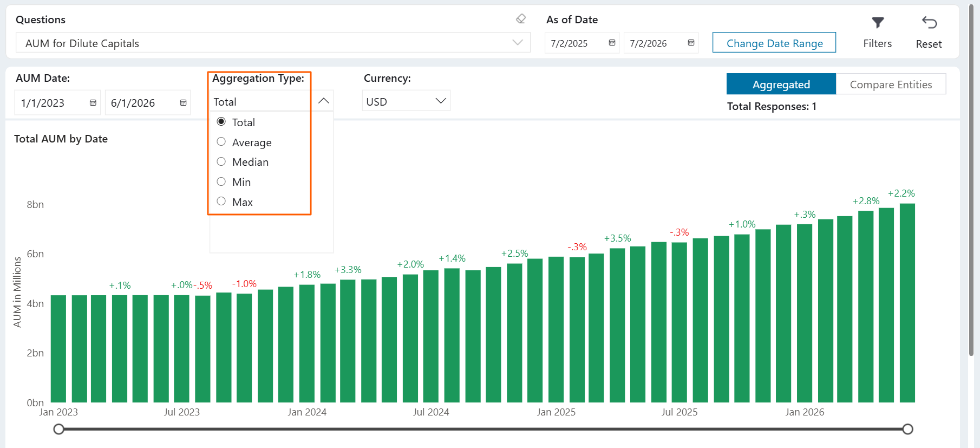
Task: Click the Reset undo arrow icon
Action: pyautogui.click(x=929, y=22)
